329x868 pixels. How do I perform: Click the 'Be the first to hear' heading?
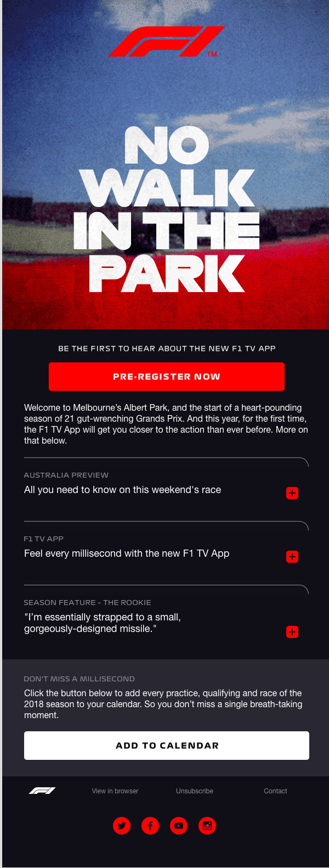click(x=167, y=349)
